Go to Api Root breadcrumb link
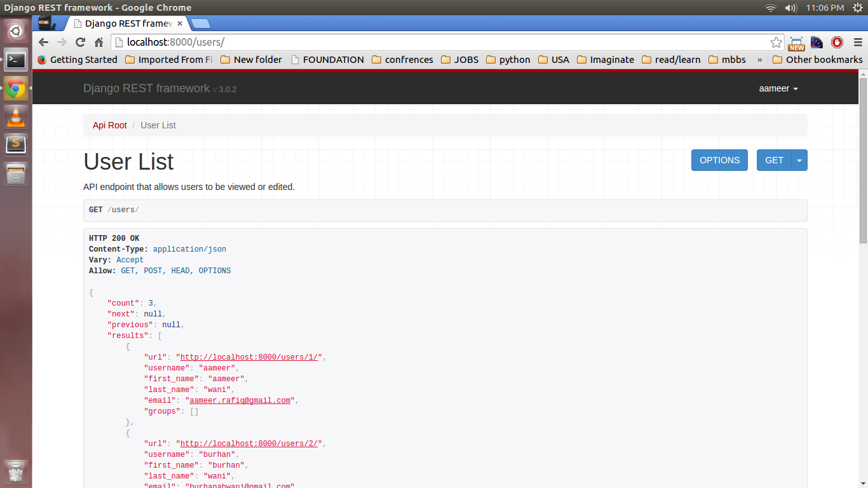 coord(110,125)
